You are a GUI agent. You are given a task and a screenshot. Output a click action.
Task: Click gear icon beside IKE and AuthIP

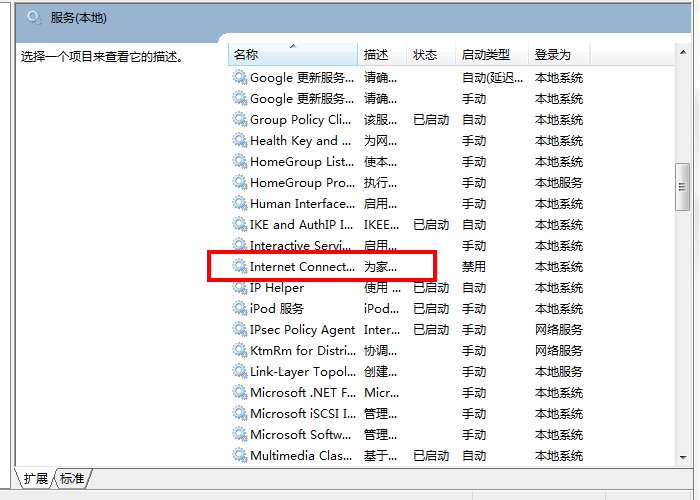click(240, 225)
